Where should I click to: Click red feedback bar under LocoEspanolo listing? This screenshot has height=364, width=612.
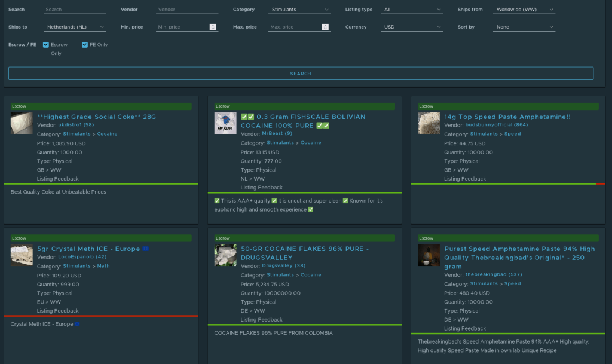[x=101, y=316]
